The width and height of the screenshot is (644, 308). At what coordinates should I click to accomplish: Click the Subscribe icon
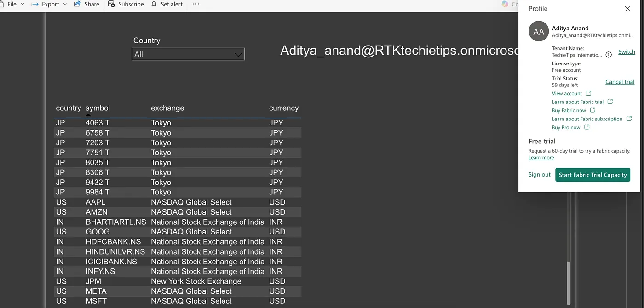pos(111,4)
